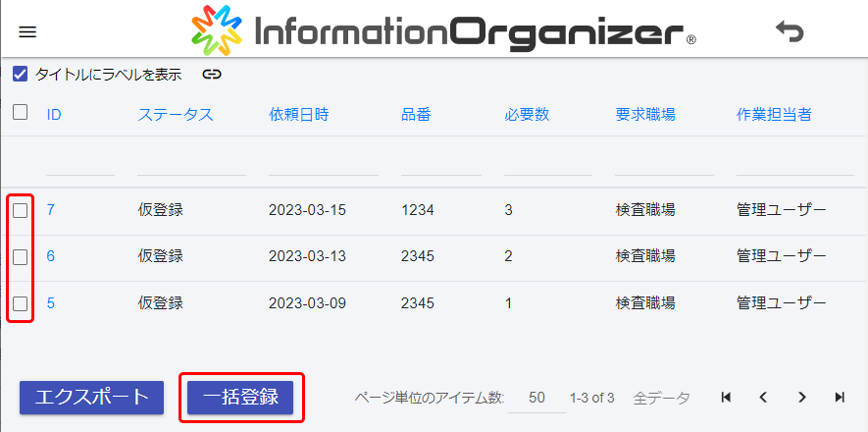Click the back arrow icon
The height and width of the screenshot is (432, 868).
point(789,31)
